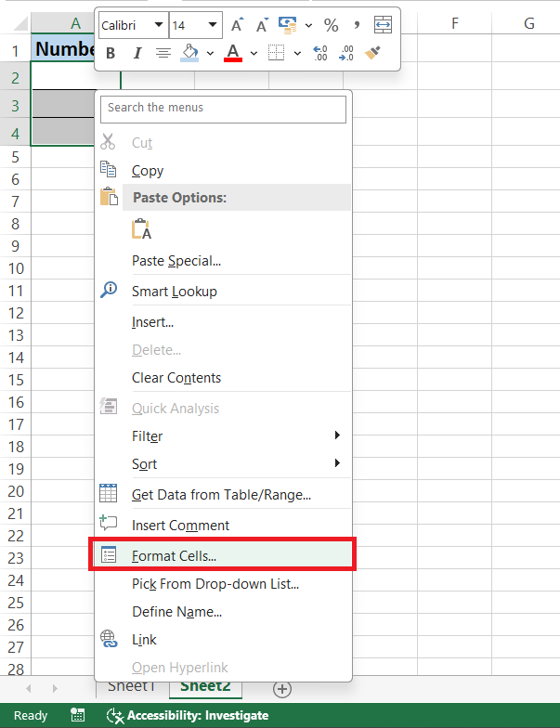Add a new sheet with plus button
This screenshot has width=560, height=728.
[282, 689]
